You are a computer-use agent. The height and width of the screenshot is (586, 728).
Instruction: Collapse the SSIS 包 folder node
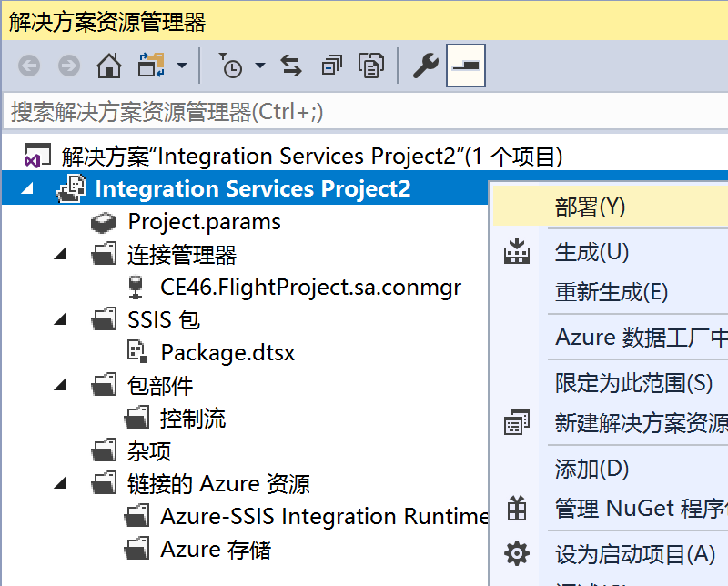coord(61,320)
